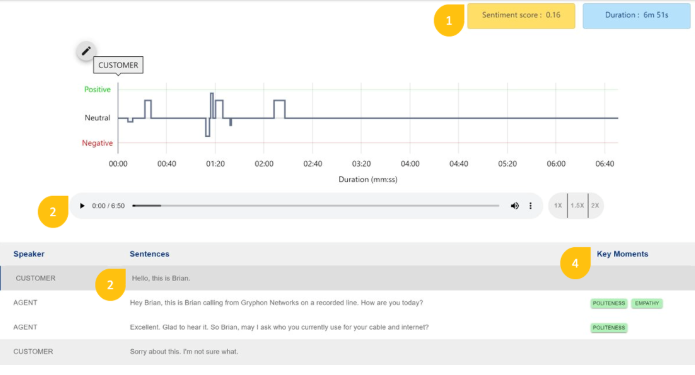
Task: Select 'Sorry about this' customer sentence
Action: pyautogui.click(x=184, y=352)
